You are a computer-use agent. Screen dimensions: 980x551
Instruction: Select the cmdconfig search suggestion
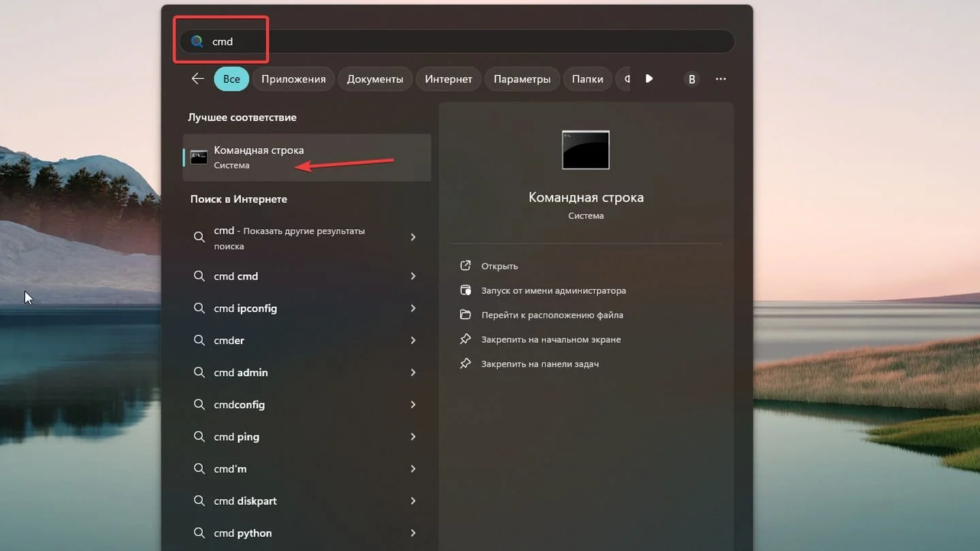[307, 405]
